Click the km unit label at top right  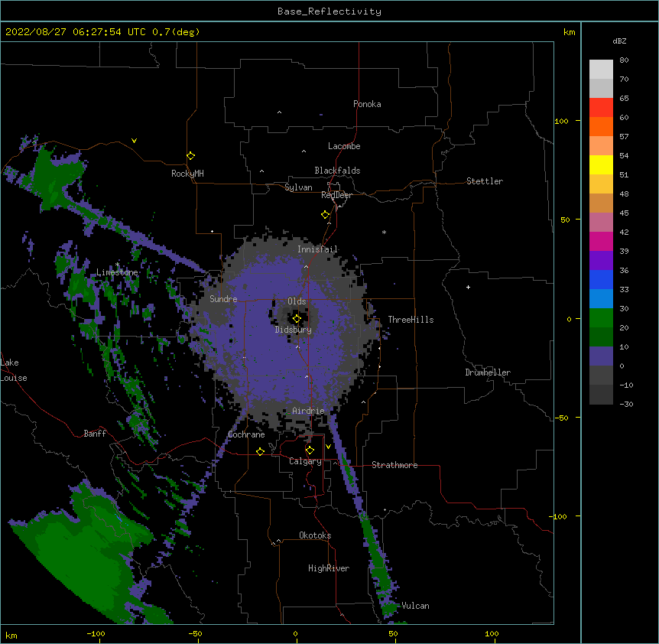point(569,32)
